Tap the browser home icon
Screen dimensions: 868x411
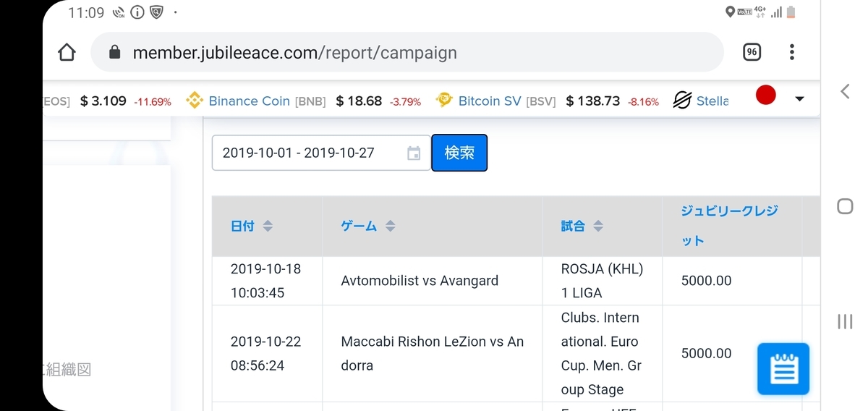67,53
